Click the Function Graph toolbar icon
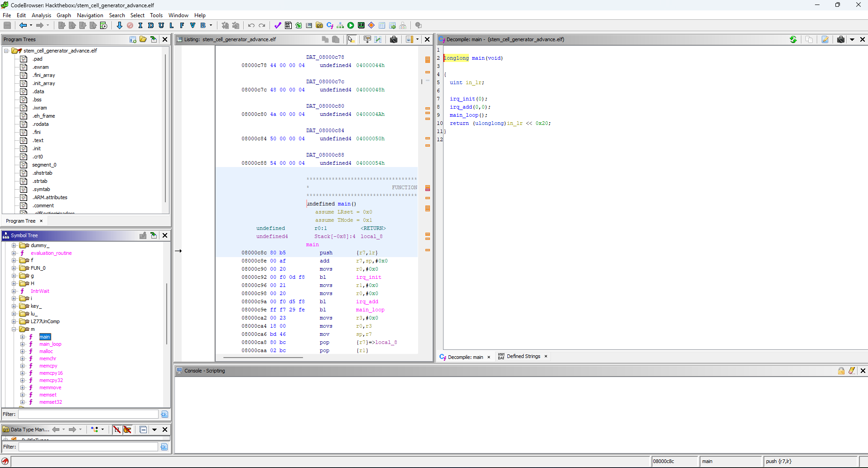The image size is (868, 468). 340,25
